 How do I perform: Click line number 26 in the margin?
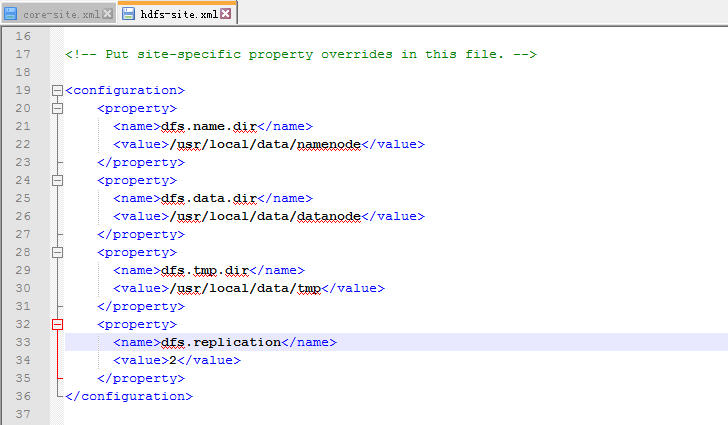pyautogui.click(x=23, y=216)
